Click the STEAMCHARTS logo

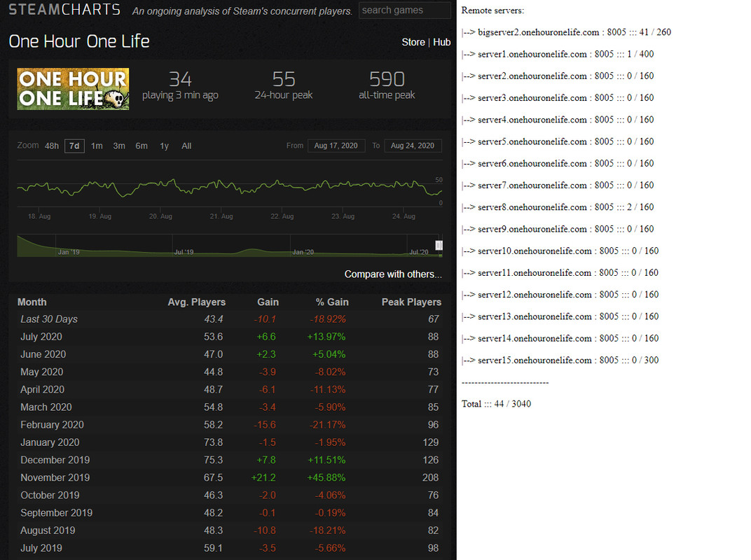(x=64, y=9)
